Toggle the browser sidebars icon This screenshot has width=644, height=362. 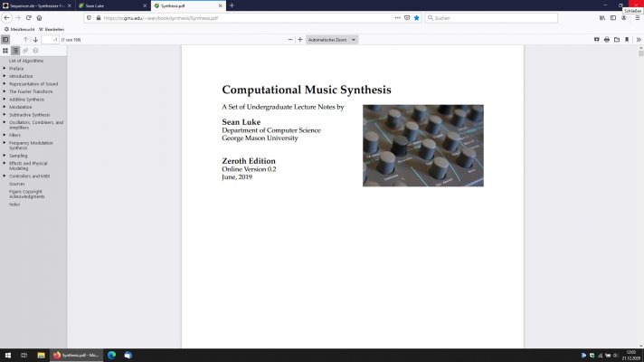coord(612,18)
